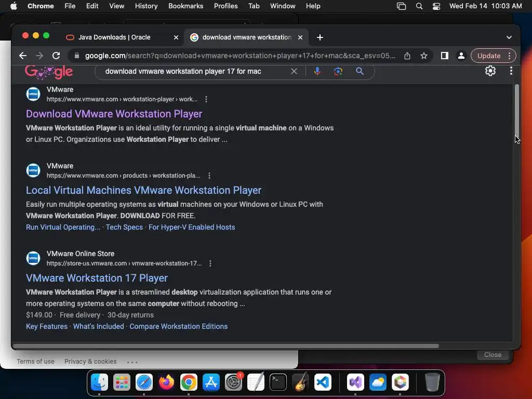532x399 pixels.
Task: Open Google quick settings gear icon
Action: [x=490, y=71]
